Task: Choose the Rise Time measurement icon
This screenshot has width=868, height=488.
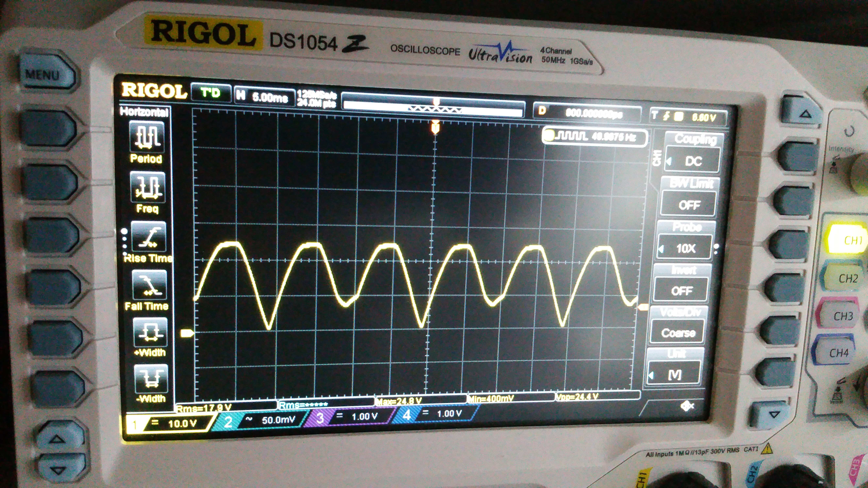Action: point(148,237)
